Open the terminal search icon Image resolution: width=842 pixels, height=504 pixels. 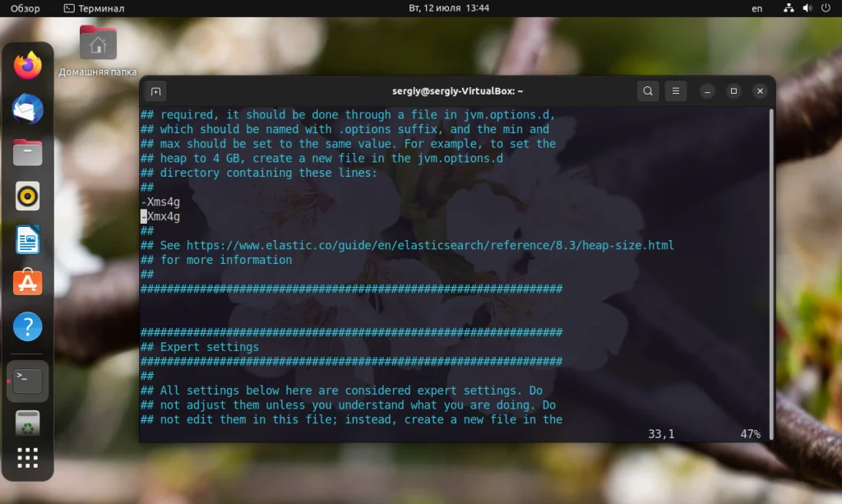tap(648, 91)
